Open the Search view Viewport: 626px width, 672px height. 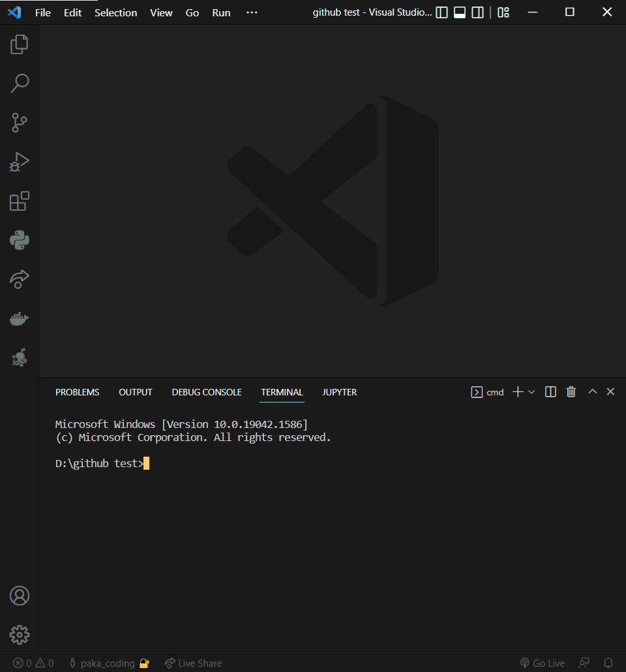(20, 84)
